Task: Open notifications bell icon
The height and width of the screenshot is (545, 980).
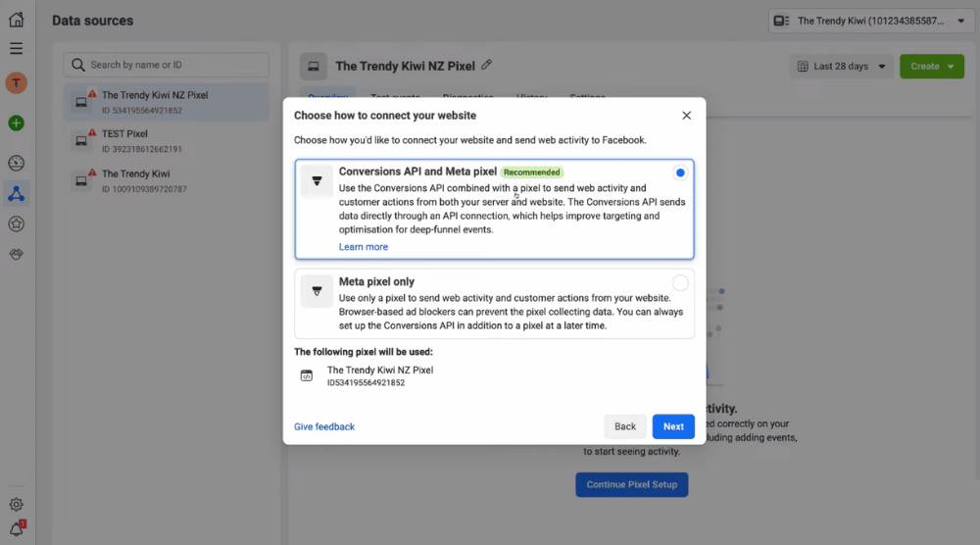Action: (x=17, y=529)
